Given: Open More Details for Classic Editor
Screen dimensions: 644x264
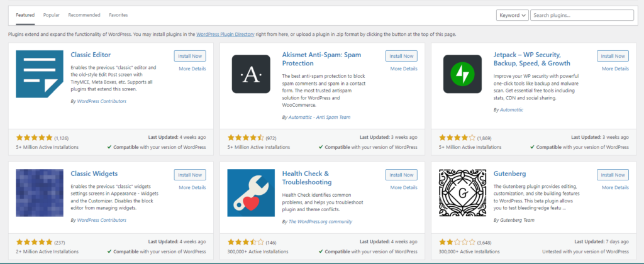Looking at the screenshot, I should point(192,69).
